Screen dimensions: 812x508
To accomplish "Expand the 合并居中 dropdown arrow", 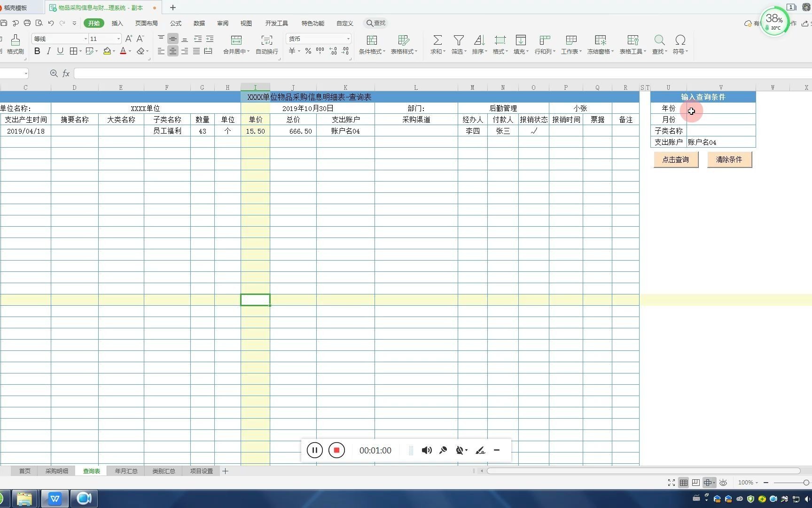I will 248,51.
